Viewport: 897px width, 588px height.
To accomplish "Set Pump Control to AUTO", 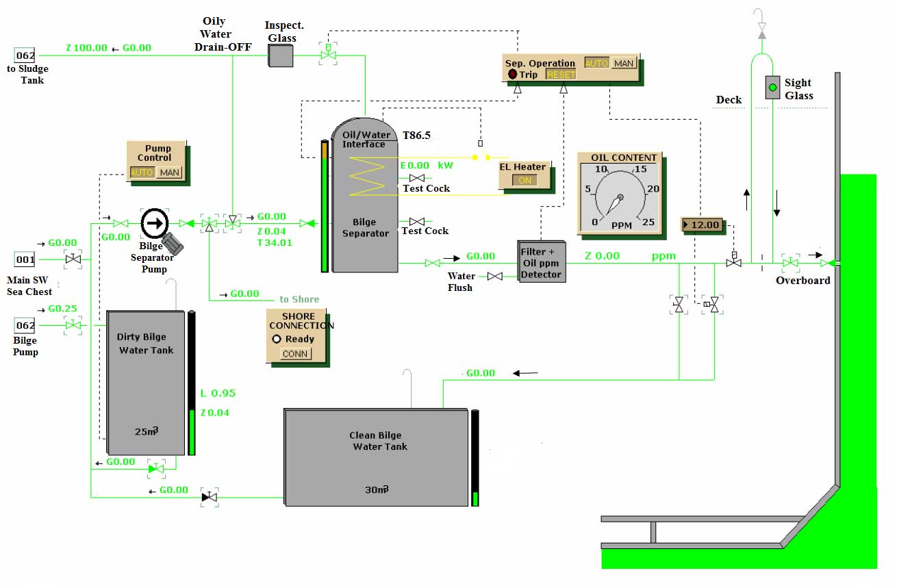I will pos(142,172).
